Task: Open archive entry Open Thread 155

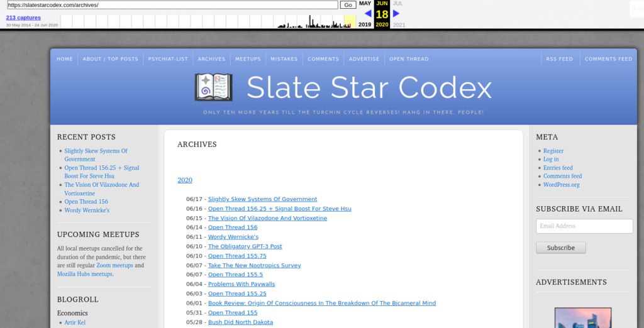Action: tap(233, 312)
